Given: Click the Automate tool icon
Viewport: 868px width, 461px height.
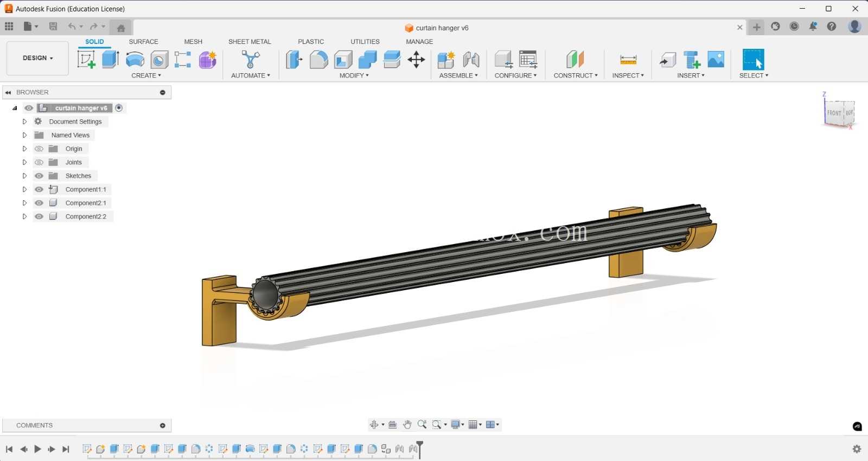Looking at the screenshot, I should [x=251, y=59].
